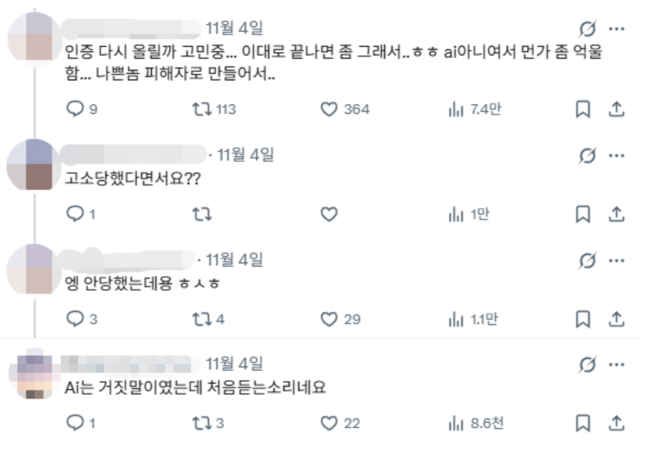
Task: Like the reply with 29 likes
Action: [x=329, y=319]
